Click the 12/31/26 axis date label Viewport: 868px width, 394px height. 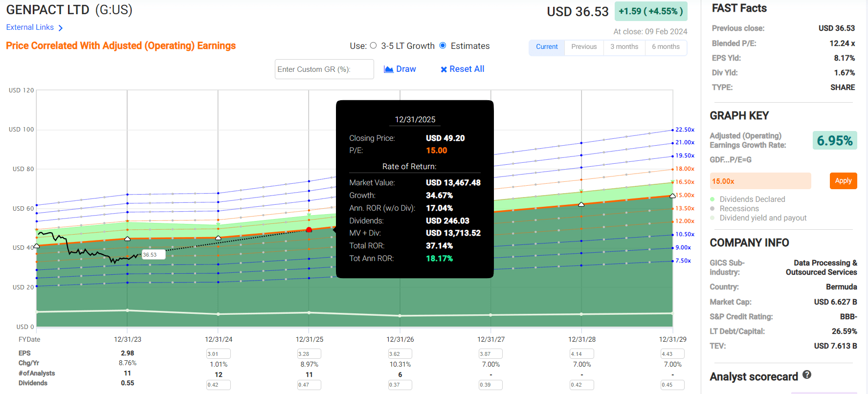pos(400,339)
